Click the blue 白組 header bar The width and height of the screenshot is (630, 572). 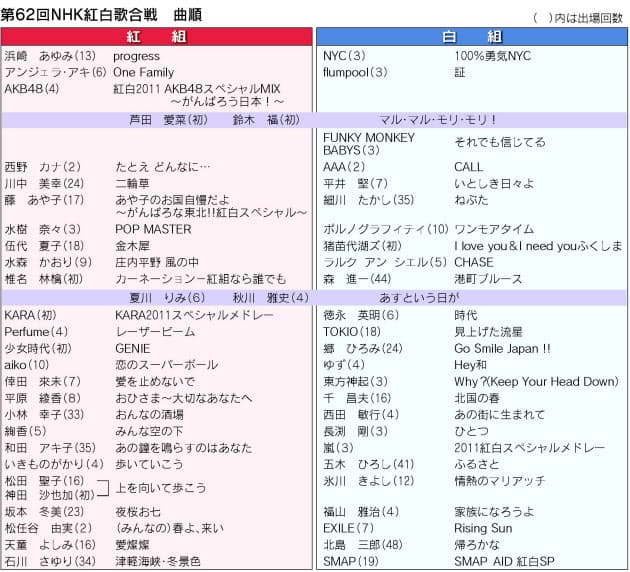(471, 36)
